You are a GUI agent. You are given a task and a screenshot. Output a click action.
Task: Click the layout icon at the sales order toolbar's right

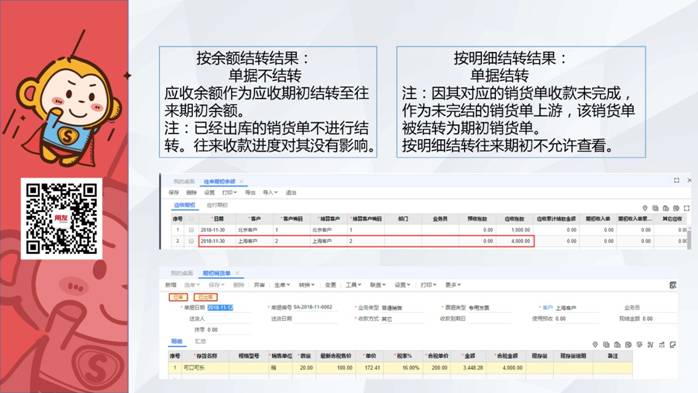(673, 285)
